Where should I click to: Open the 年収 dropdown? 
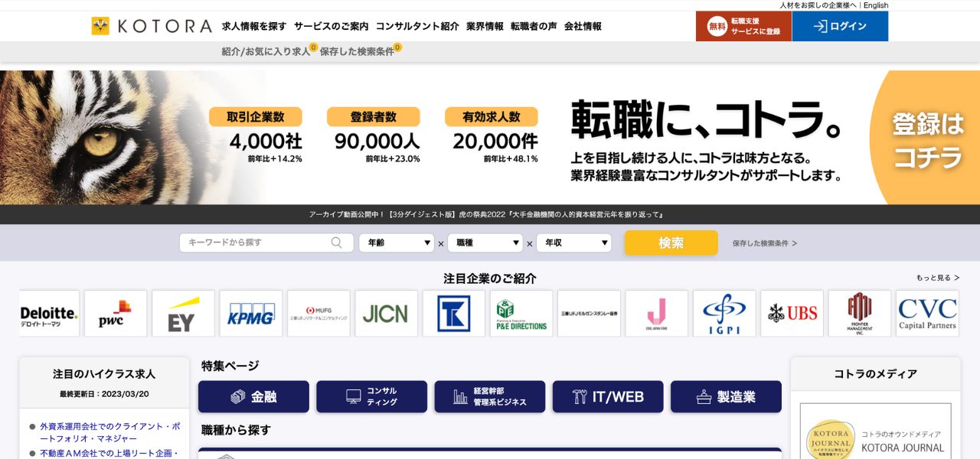pyautogui.click(x=574, y=243)
